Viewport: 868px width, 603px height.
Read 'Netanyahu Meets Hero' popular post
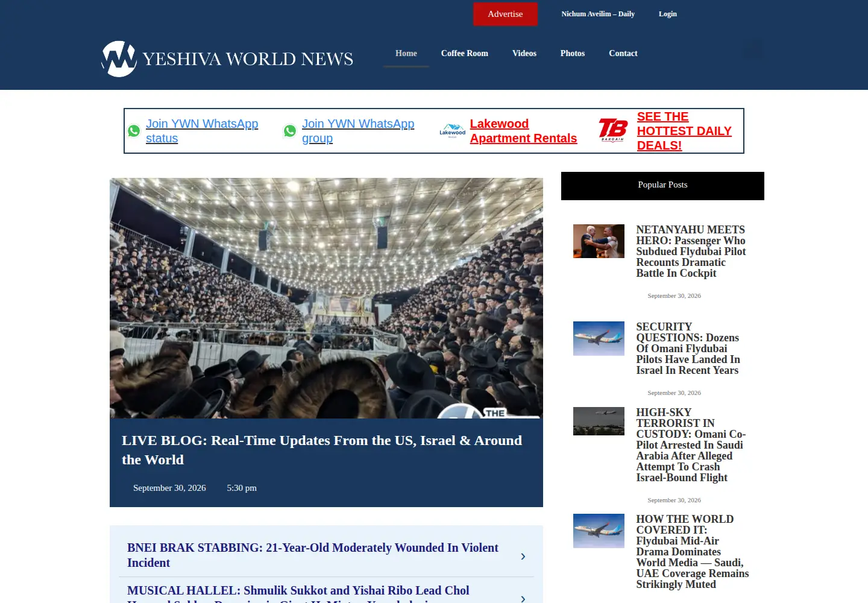[691, 251]
